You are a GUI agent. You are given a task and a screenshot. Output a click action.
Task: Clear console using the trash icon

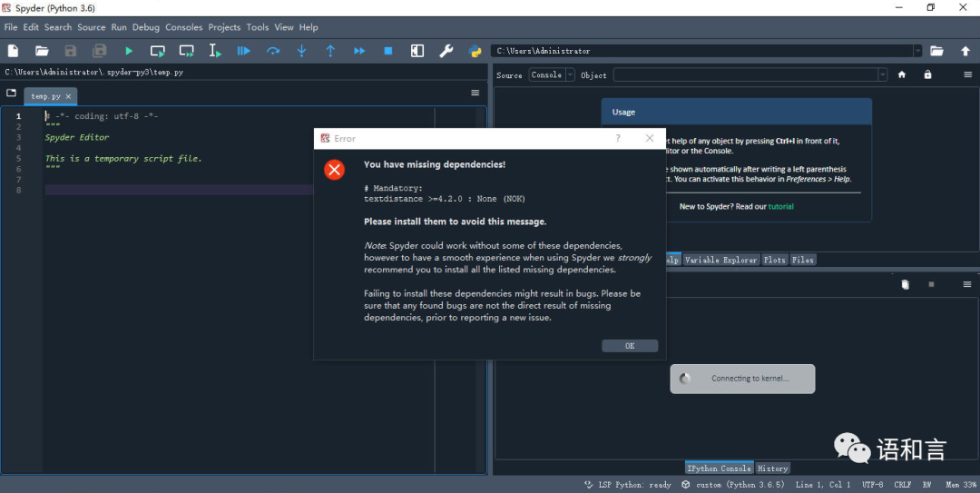(x=905, y=284)
